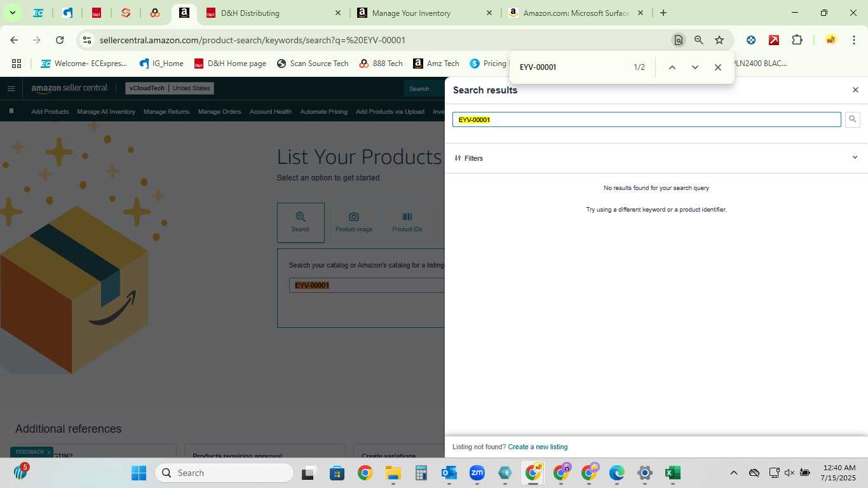Open the zoom magnifier icon in address bar

point(699,40)
